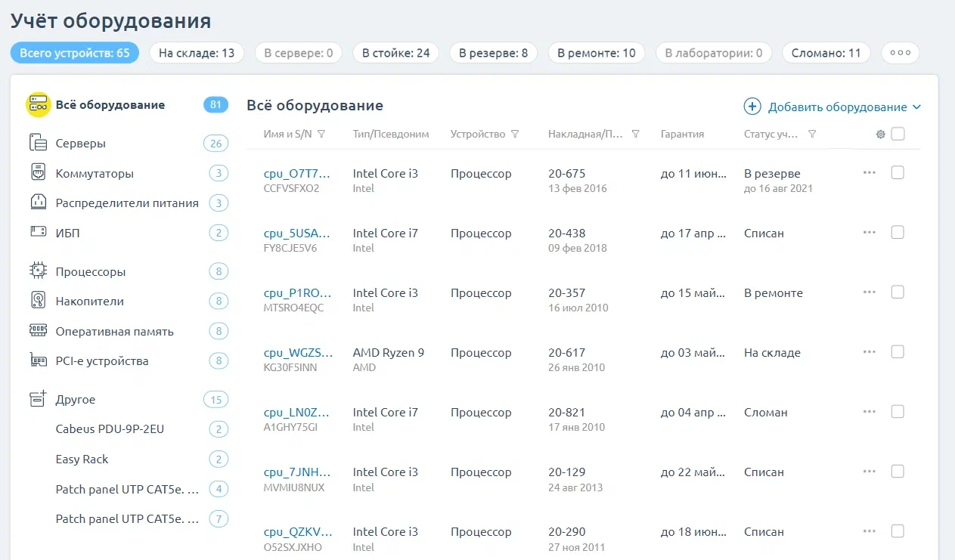This screenshot has width=955, height=560.
Task: Click the PCI-e устройства card icon
Action: tap(38, 360)
